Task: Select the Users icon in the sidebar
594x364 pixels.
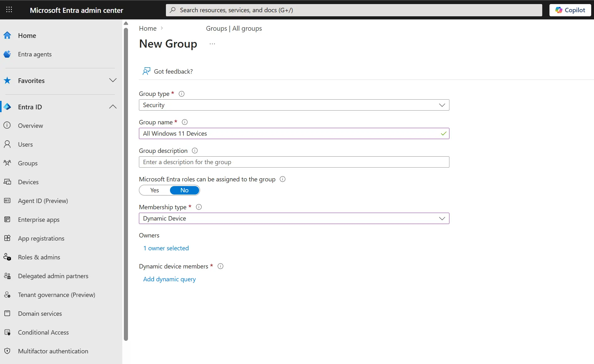Action: (x=8, y=144)
